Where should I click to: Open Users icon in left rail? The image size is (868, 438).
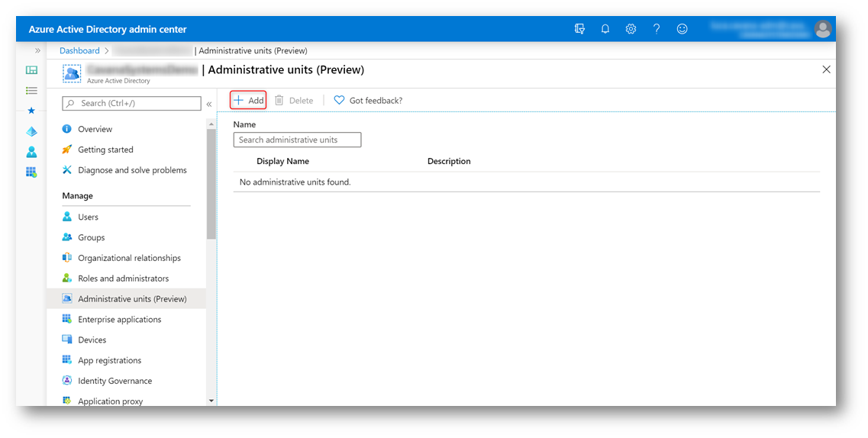31,152
